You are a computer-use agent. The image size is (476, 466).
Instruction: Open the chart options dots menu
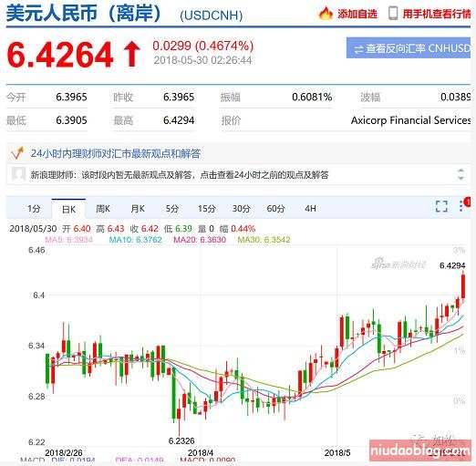pos(461,205)
